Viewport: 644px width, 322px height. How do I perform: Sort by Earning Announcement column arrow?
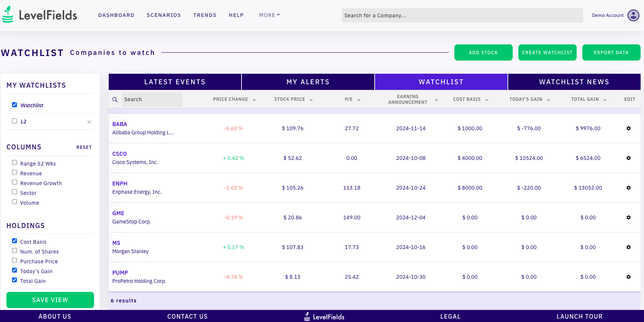(x=436, y=100)
